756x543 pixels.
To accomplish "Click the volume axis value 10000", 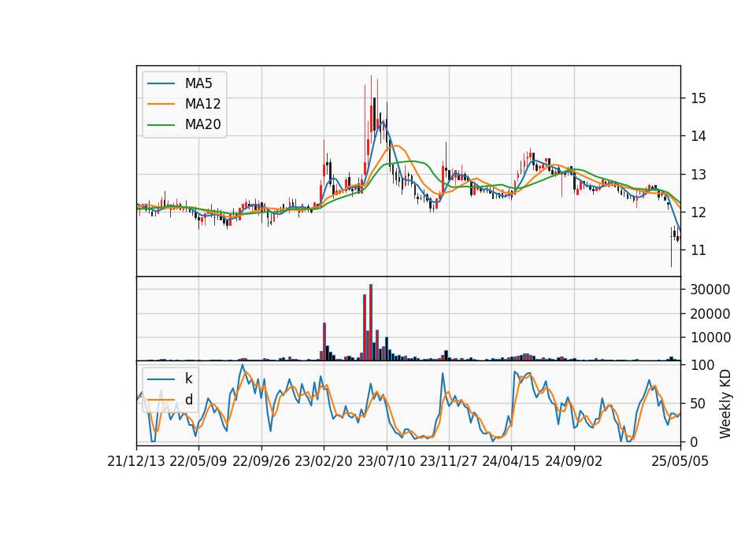I will 710,338.
